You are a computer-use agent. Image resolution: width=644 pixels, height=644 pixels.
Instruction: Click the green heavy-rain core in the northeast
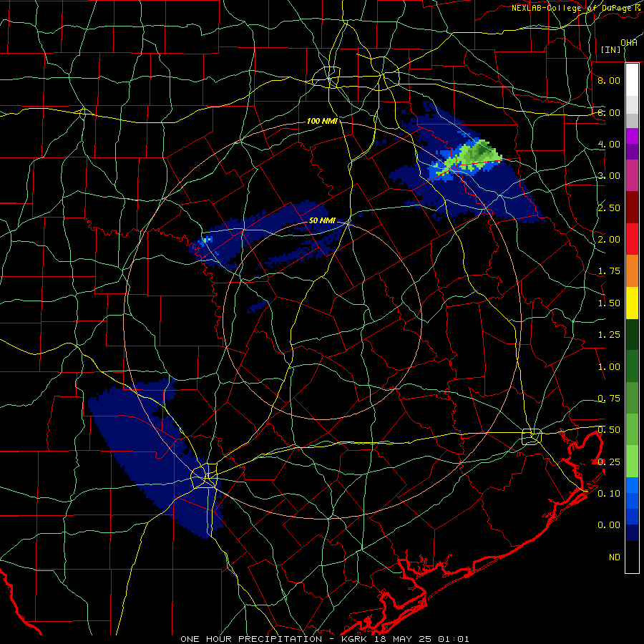coord(479,154)
